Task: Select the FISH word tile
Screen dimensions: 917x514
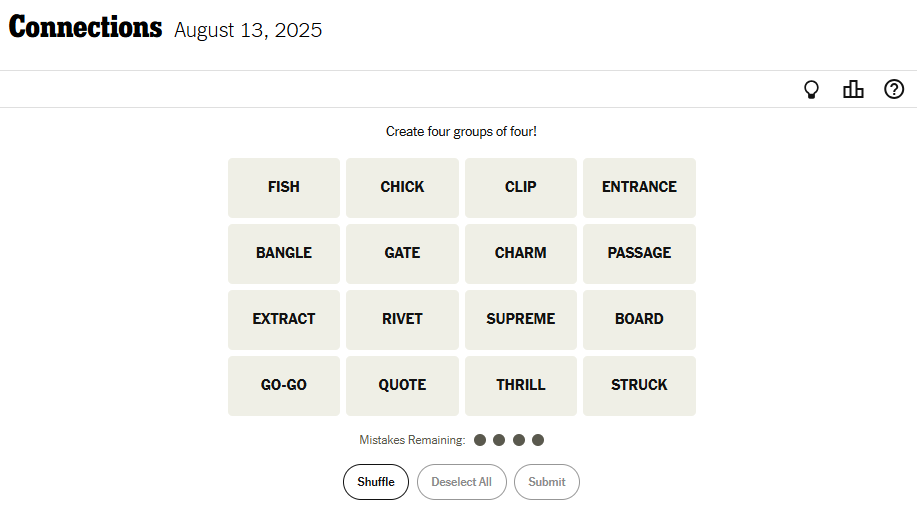Action: click(x=284, y=187)
